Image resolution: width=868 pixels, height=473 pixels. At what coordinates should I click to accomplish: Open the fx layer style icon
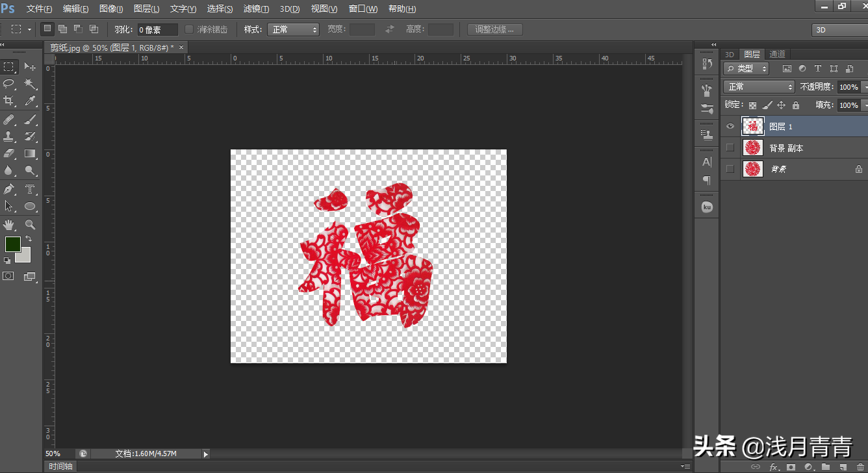point(774,467)
